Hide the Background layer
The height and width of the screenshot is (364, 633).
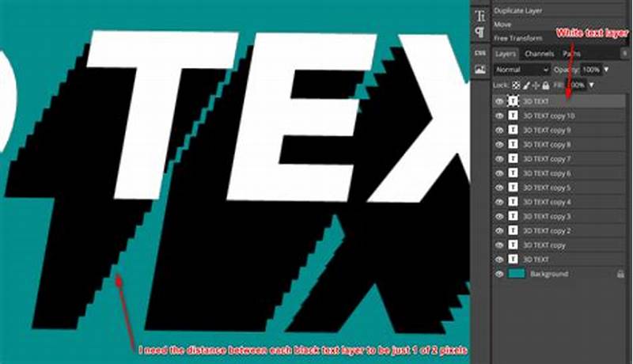pos(499,274)
